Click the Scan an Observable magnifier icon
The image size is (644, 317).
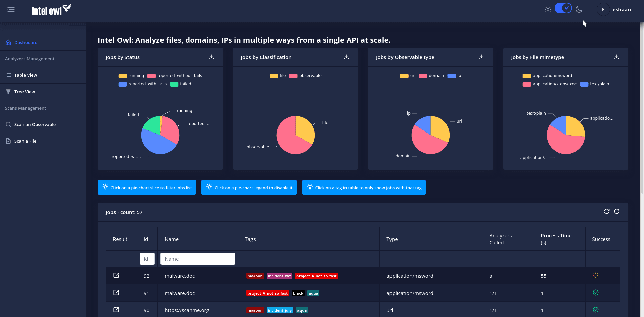(8, 124)
